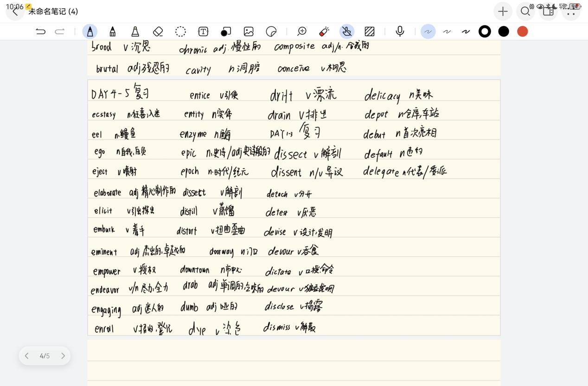
Task: Tap the 4/5 page indicator
Action: click(45, 356)
